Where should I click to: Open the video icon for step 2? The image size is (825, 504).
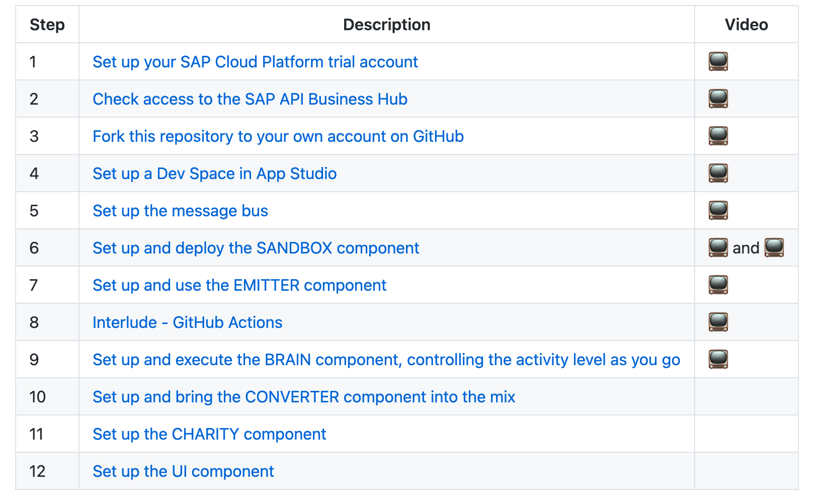tap(718, 99)
